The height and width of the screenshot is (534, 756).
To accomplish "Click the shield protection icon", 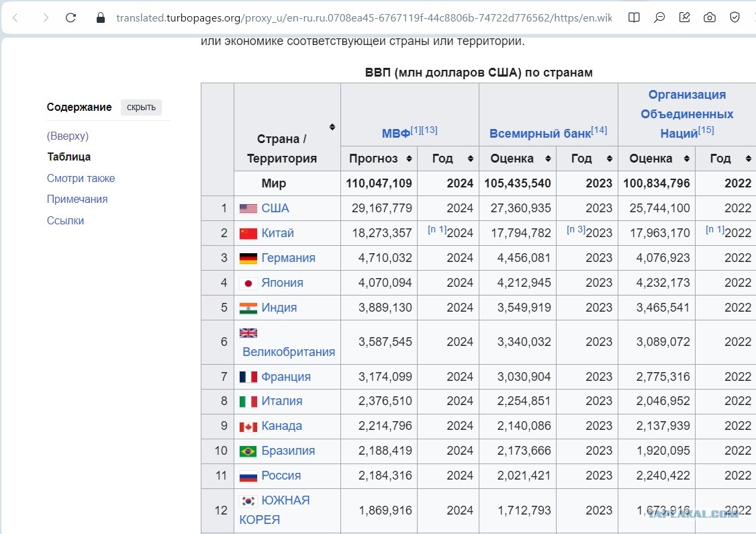I will coord(735,18).
